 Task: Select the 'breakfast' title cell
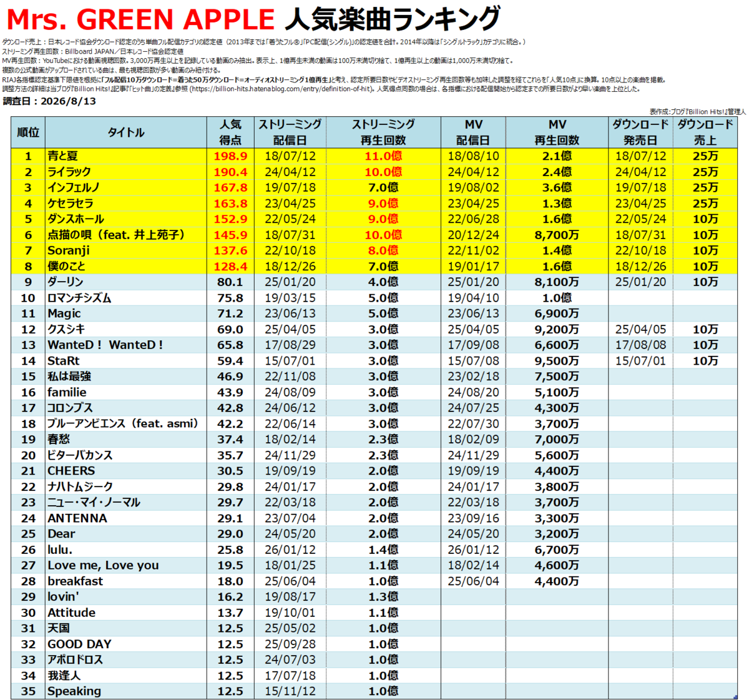pyautogui.click(x=125, y=581)
